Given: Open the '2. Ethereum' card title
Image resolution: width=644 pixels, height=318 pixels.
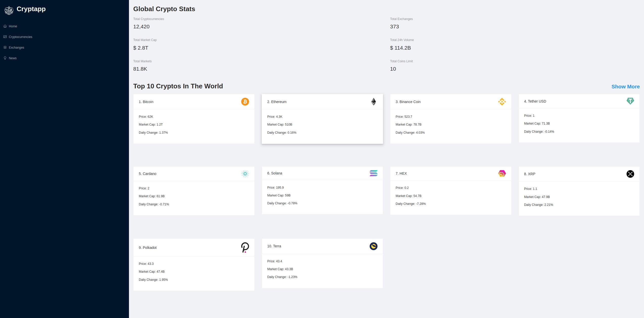Looking at the screenshot, I should tap(277, 102).
